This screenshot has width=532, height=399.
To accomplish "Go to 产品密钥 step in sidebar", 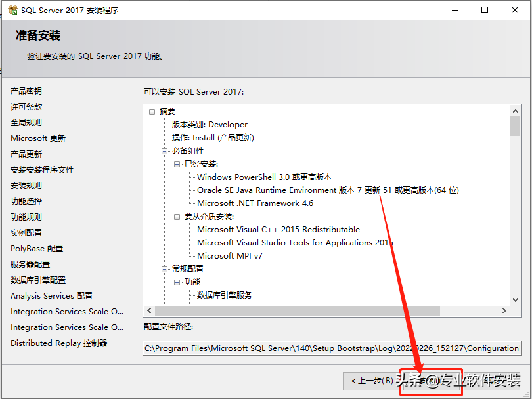I will point(26,91).
